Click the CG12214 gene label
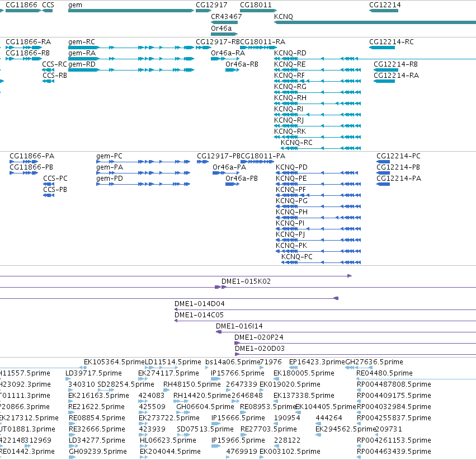Viewport: 476px width, 460px height. (385, 5)
